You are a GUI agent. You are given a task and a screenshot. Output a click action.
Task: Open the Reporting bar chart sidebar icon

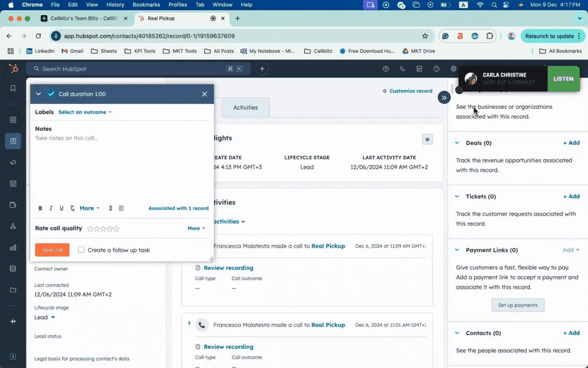(13, 247)
